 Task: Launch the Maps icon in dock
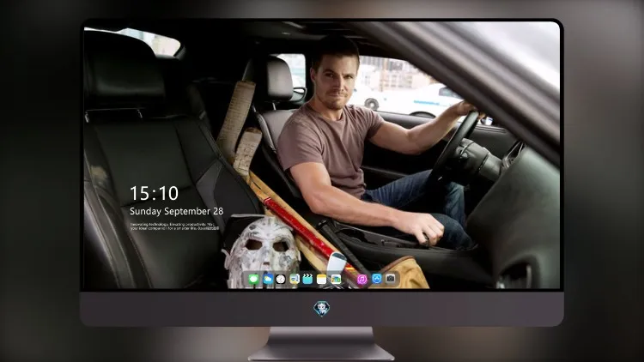pyautogui.click(x=294, y=280)
